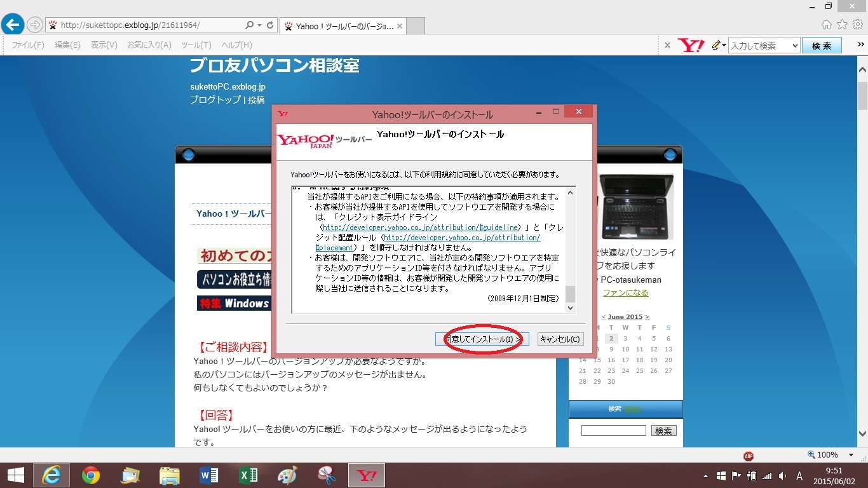Click the installer title bar Y! icon
The width and height of the screenshot is (868, 488).
click(283, 114)
